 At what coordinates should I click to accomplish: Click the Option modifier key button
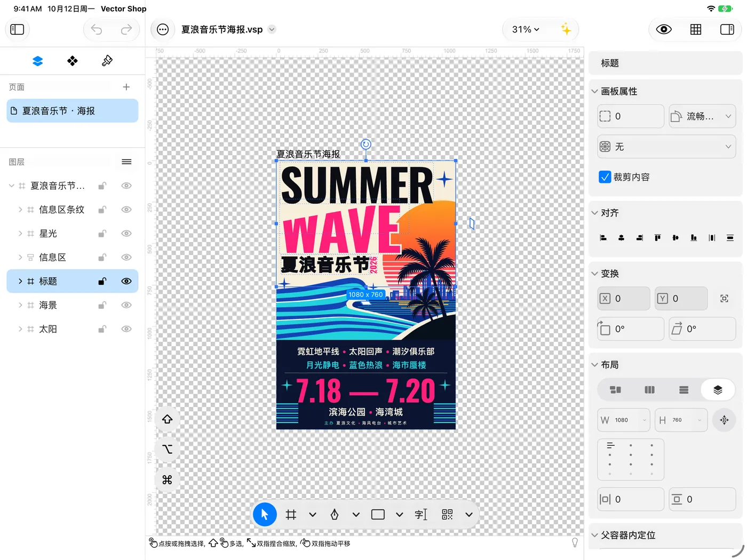click(x=167, y=450)
